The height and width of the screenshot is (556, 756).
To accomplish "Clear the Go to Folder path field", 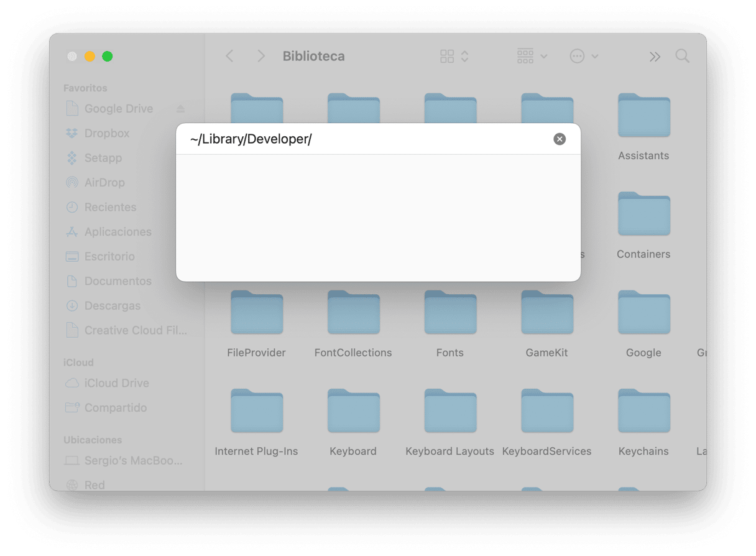I will click(x=560, y=139).
